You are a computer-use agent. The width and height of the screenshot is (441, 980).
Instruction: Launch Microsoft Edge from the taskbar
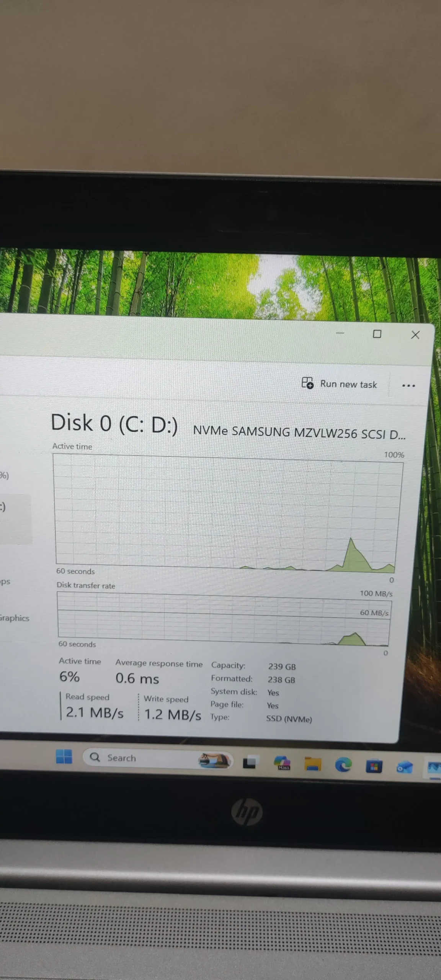click(343, 765)
